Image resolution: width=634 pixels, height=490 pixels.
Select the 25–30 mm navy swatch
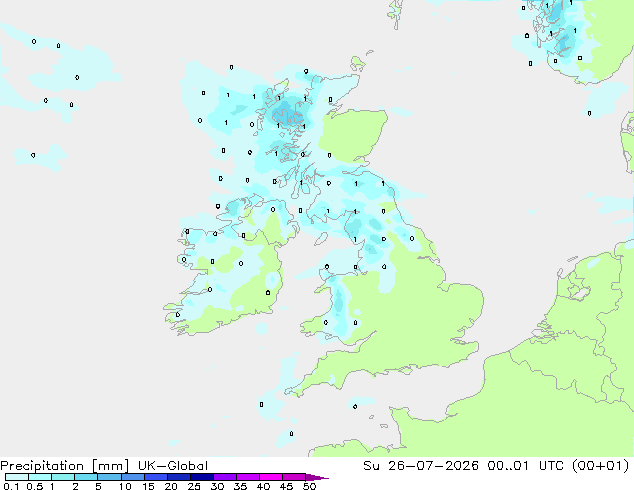coord(201,477)
